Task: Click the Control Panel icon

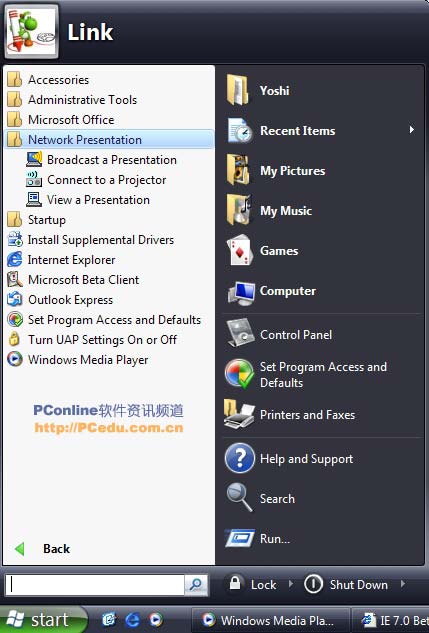Action: click(241, 333)
